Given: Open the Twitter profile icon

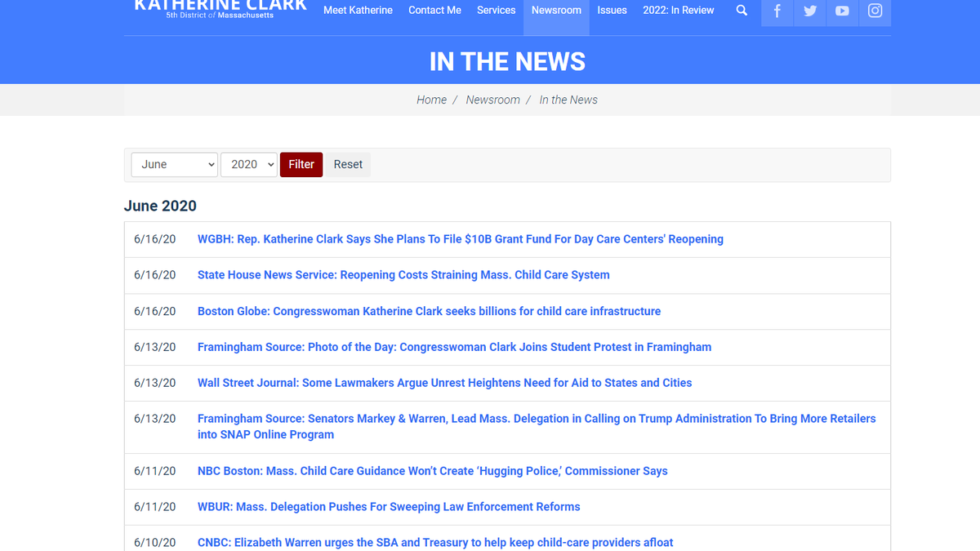Looking at the screenshot, I should [809, 11].
